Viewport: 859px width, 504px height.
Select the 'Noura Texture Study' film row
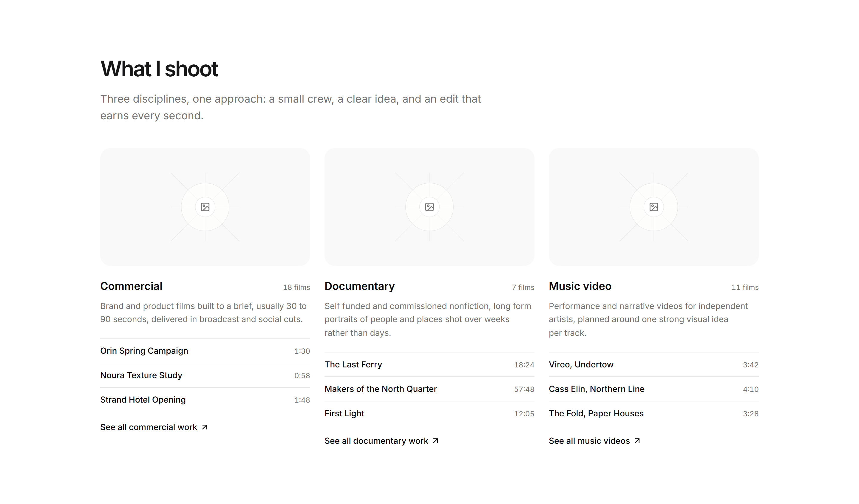tap(205, 375)
